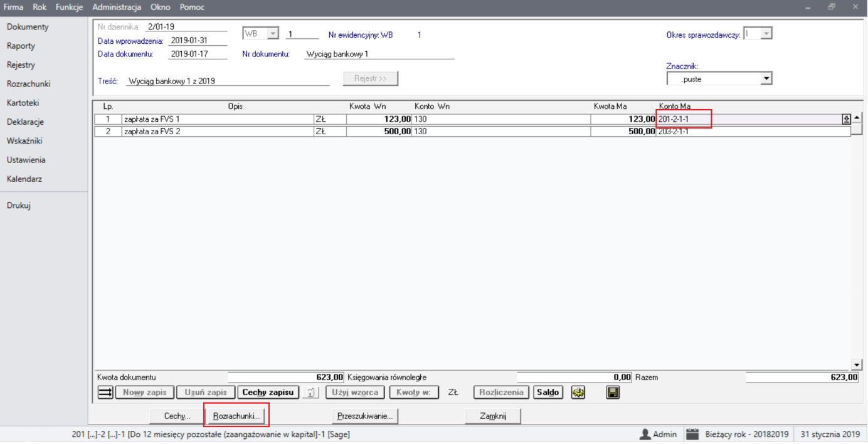Viewport: 868px width, 444px height.
Task: Click the Nr dokumentu field Wyciąg bankowy 1
Action: tap(379, 54)
